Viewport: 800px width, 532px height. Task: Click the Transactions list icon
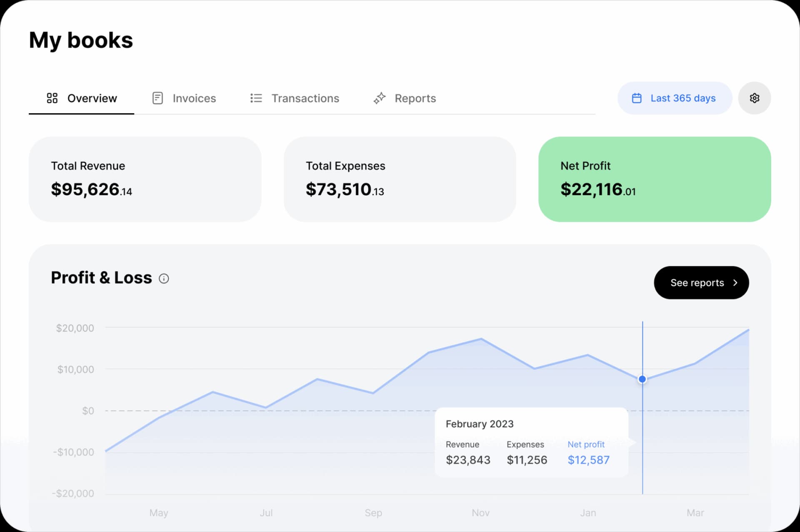(256, 98)
